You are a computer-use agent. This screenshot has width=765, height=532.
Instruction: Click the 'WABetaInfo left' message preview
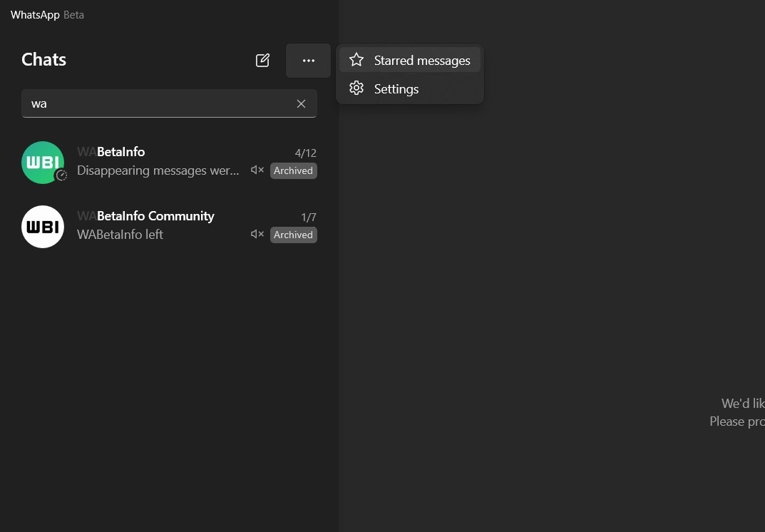pyautogui.click(x=120, y=235)
